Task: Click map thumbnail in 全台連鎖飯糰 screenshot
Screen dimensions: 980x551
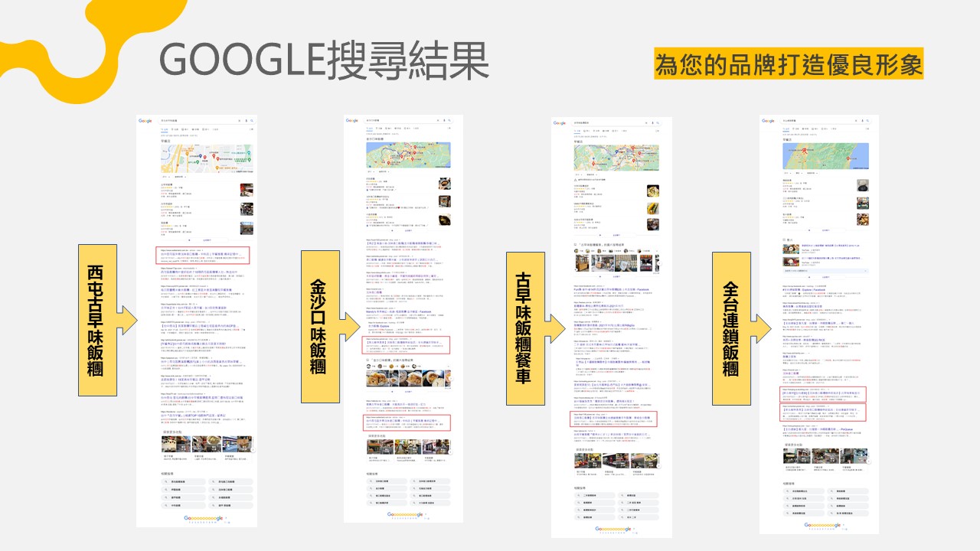Action: (825, 156)
